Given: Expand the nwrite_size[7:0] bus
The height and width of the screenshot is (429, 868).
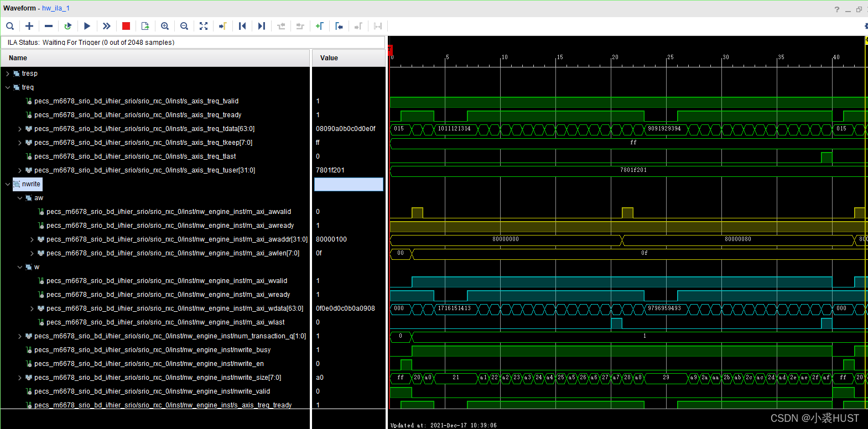Looking at the screenshot, I should point(20,378).
